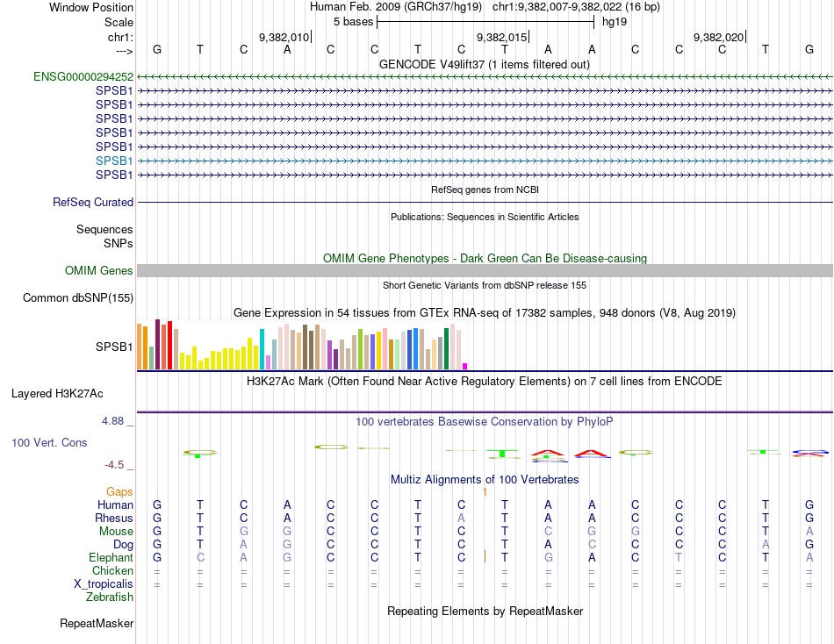Click the cyan GTEx expression bar
Screen dimensions: 834x644
[x=262, y=349]
